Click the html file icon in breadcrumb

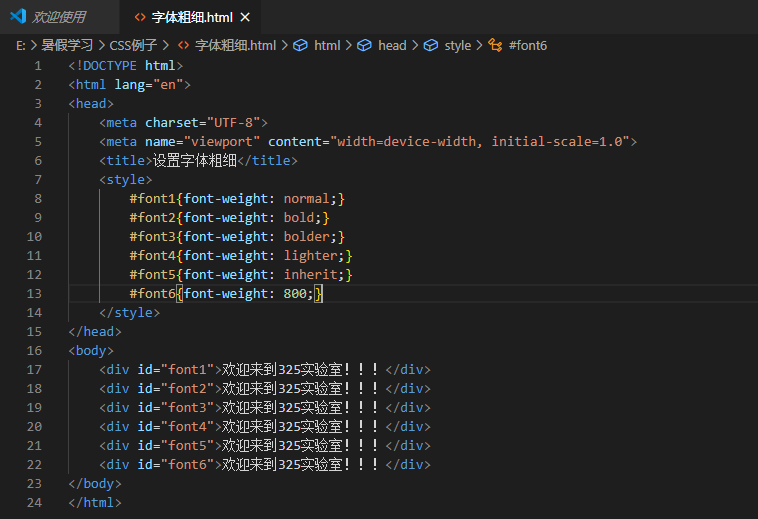184,45
